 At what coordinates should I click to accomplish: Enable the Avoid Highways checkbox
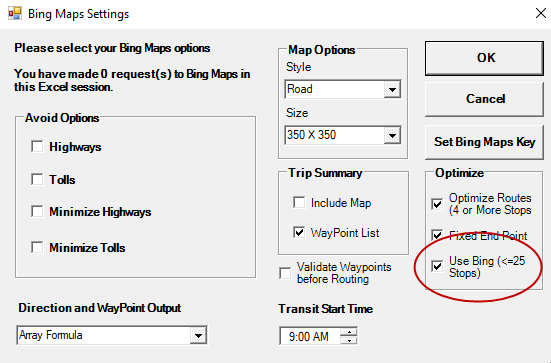click(37, 147)
